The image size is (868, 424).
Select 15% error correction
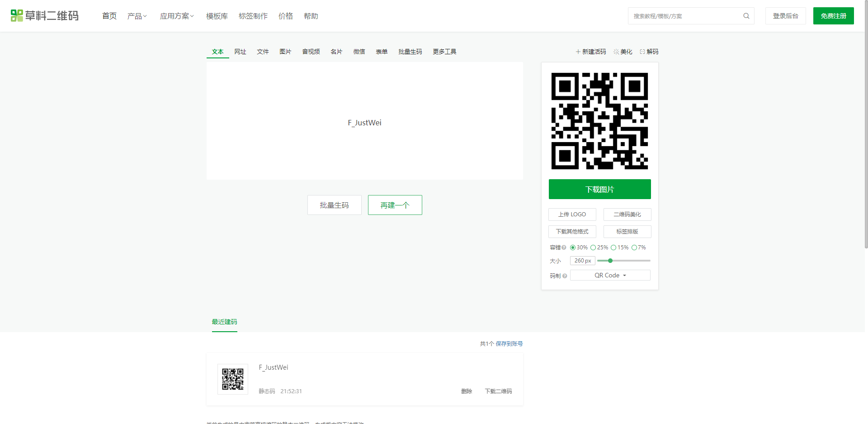click(x=613, y=248)
